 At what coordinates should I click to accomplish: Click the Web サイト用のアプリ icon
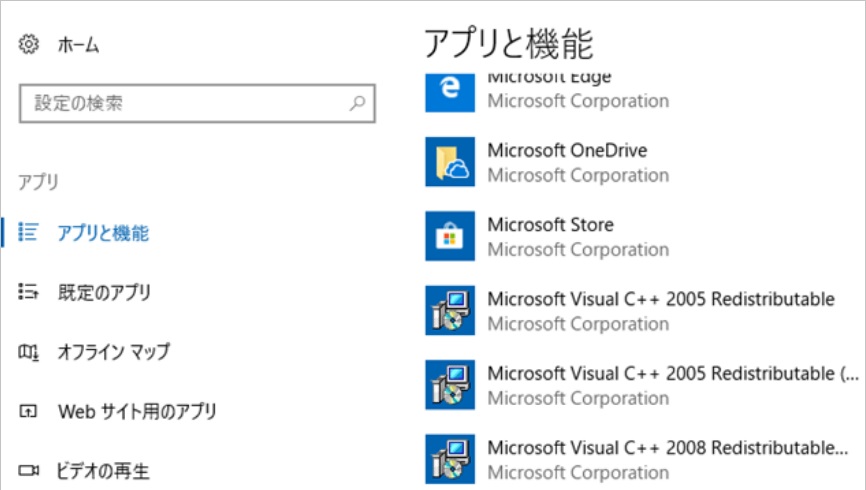(28, 411)
